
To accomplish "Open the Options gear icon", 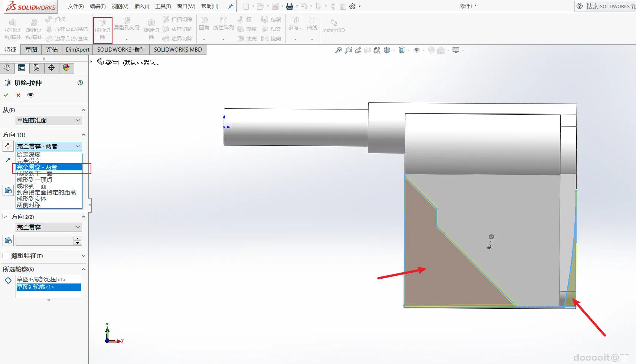I will coord(352,6).
